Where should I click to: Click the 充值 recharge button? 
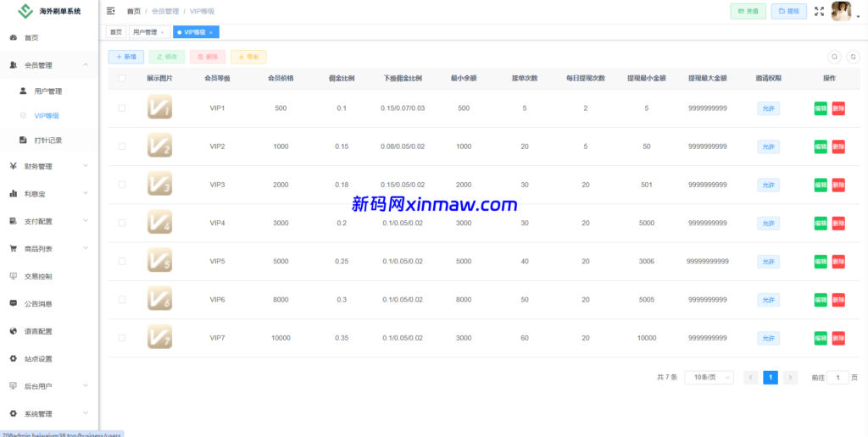tap(748, 11)
